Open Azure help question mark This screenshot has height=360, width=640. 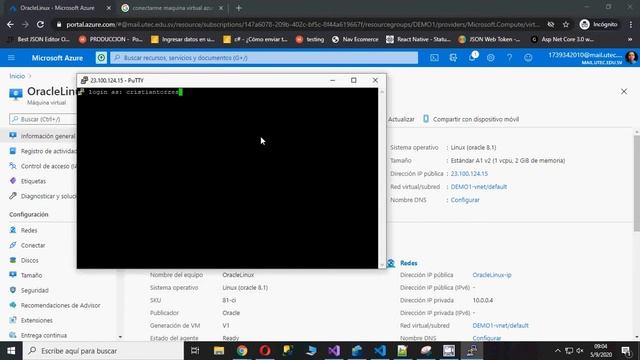coord(509,58)
